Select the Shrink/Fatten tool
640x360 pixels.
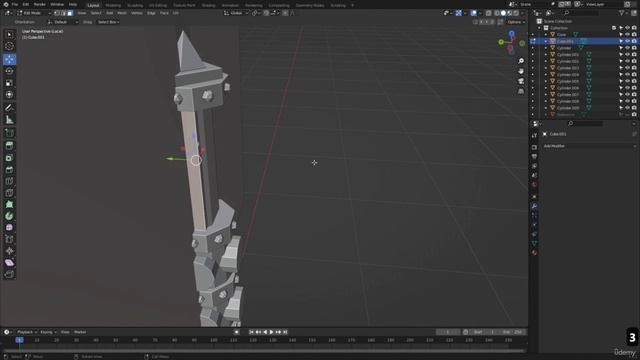tap(9, 251)
